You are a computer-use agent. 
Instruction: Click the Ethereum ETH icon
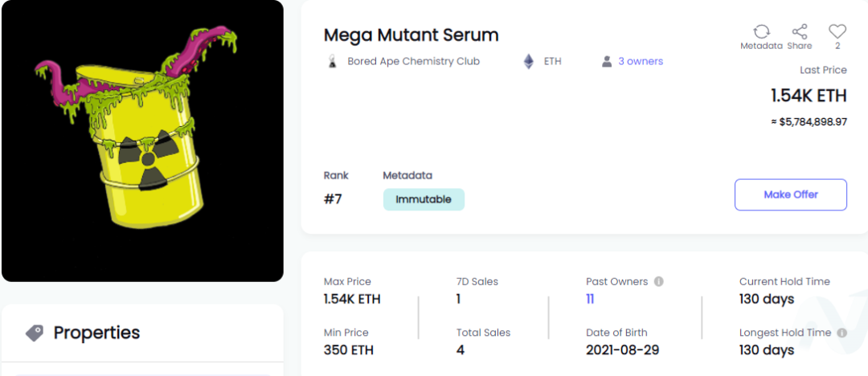point(529,62)
